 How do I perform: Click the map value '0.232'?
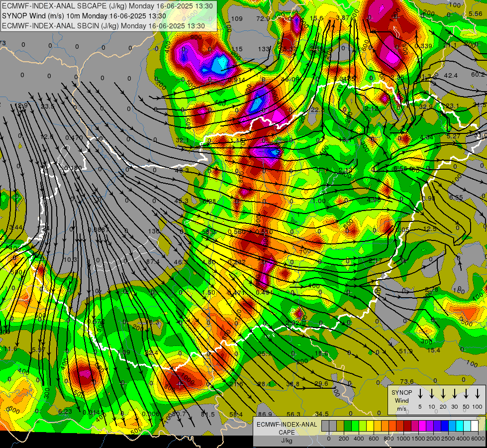pos(237,262)
